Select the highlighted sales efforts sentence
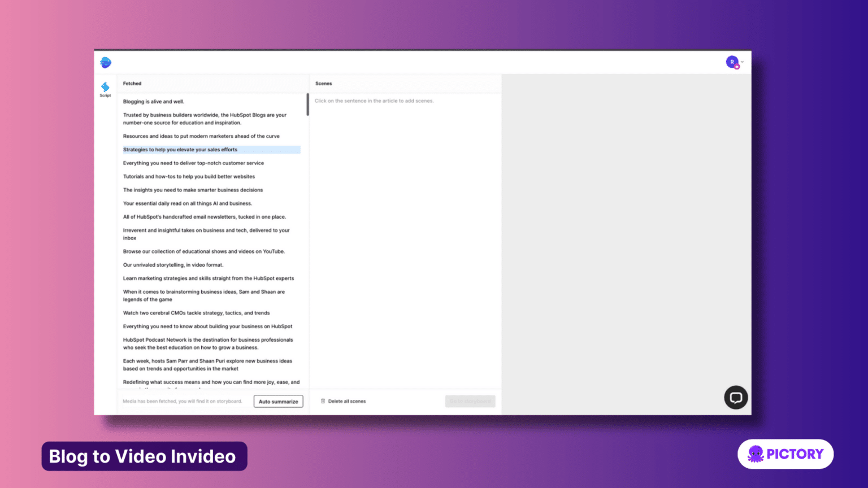This screenshot has height=488, width=868. pyautogui.click(x=180, y=149)
